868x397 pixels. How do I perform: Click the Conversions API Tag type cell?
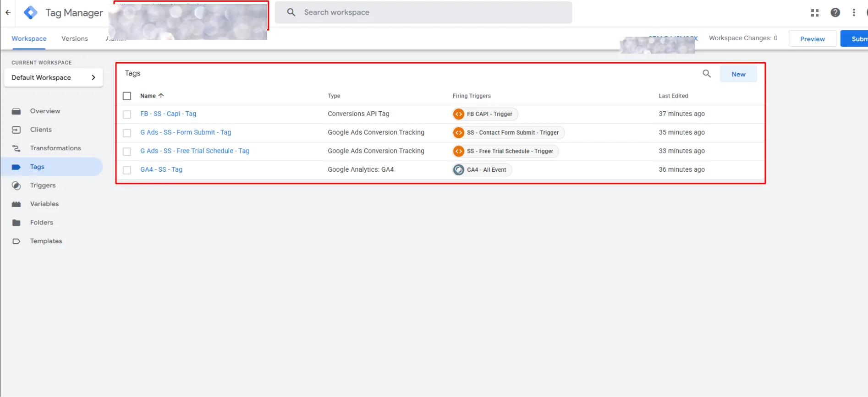tap(358, 114)
